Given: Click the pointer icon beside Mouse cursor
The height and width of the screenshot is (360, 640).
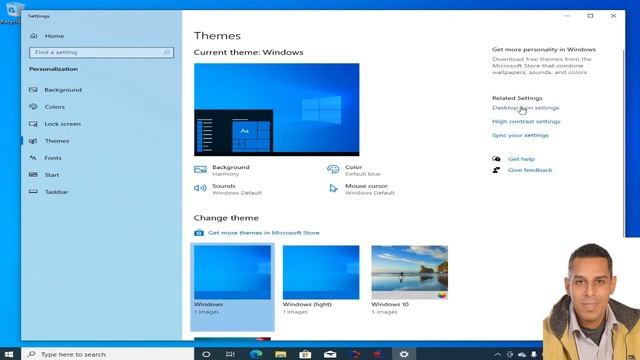Looking at the screenshot, I should (x=333, y=188).
